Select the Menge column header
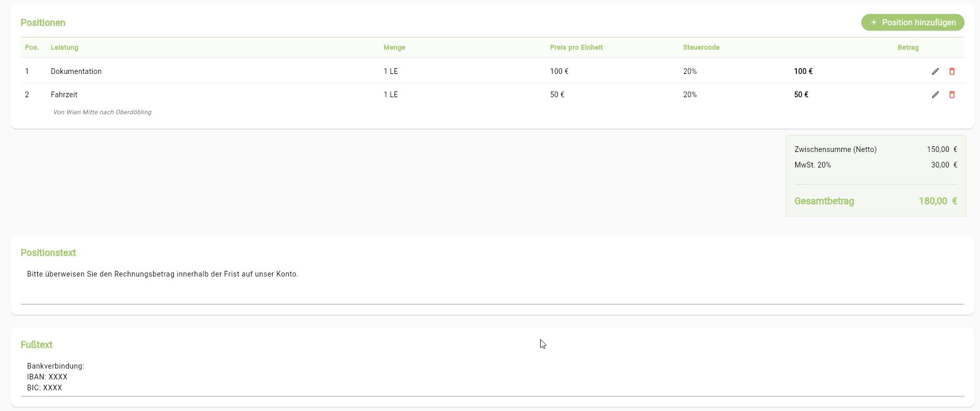Viewport: 980px width, 411px height. [x=394, y=48]
